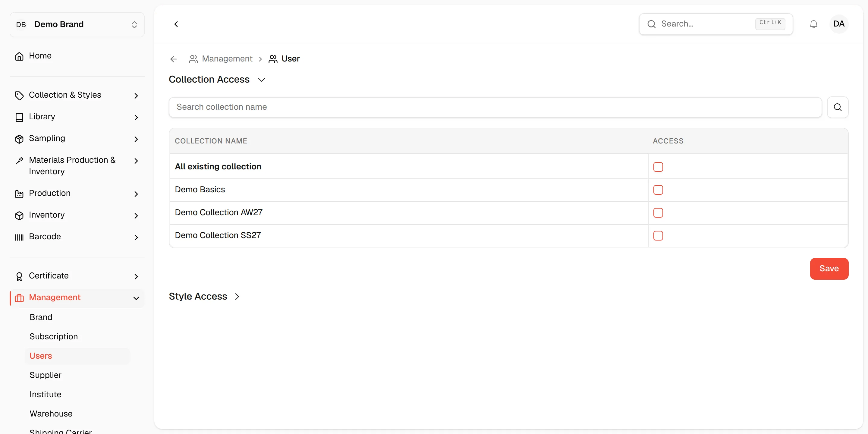868x434 pixels.
Task: Tick Demo Collection AW27 access checkbox
Action: click(x=658, y=212)
